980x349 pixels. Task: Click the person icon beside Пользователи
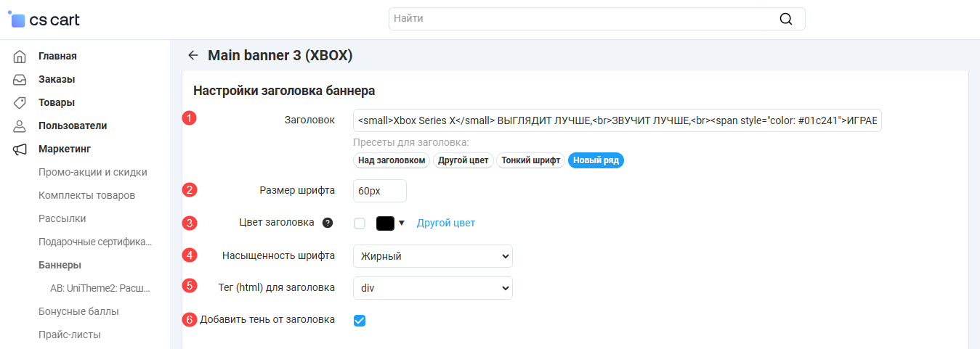[20, 126]
